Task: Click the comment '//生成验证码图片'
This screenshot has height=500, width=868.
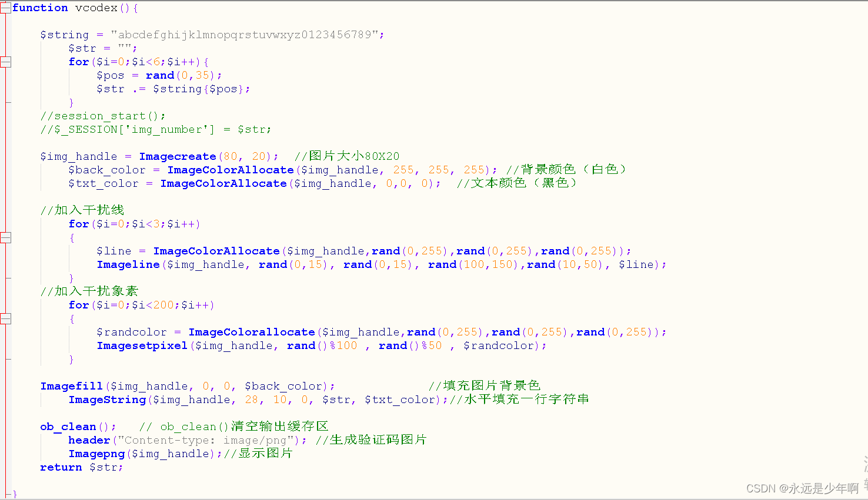Action: coord(371,439)
